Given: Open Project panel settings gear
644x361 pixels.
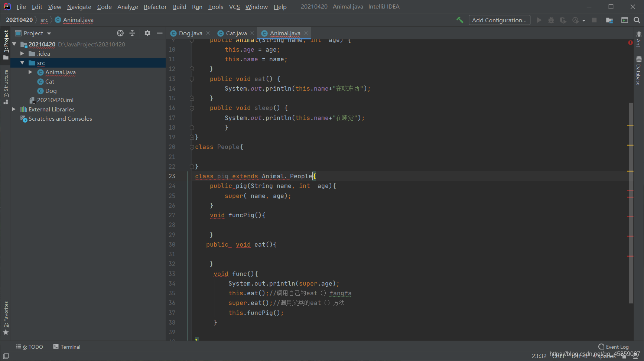Looking at the screenshot, I should tap(147, 33).
